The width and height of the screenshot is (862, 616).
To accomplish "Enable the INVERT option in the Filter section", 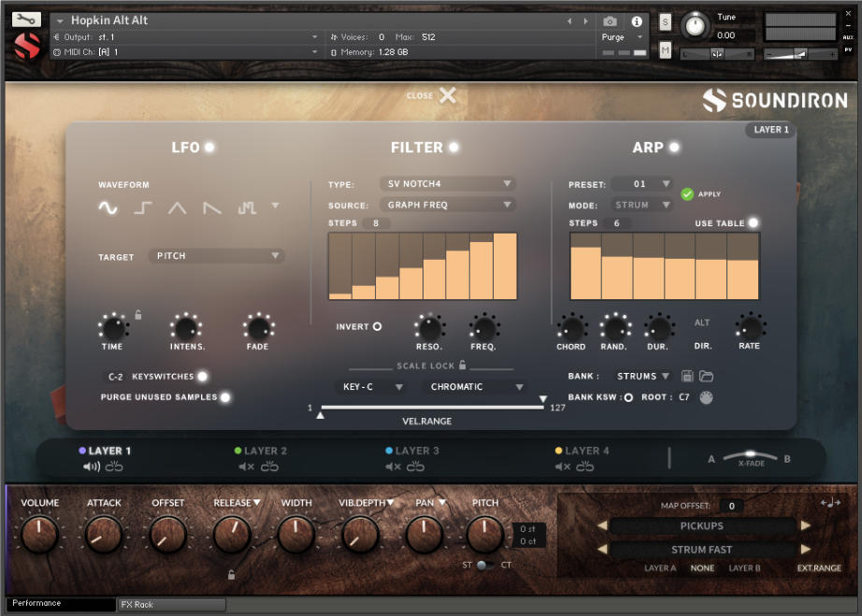I will (x=378, y=326).
